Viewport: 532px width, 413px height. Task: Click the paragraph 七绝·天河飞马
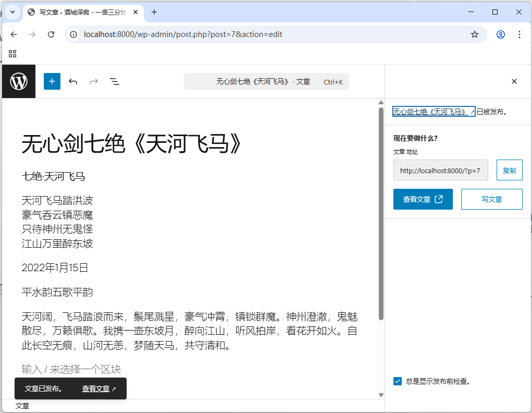[53, 176]
